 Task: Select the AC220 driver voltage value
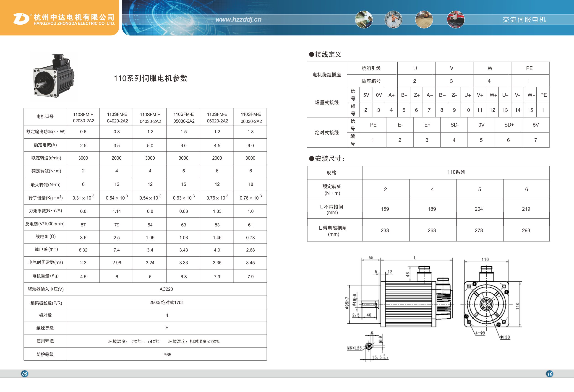pyautogui.click(x=166, y=289)
